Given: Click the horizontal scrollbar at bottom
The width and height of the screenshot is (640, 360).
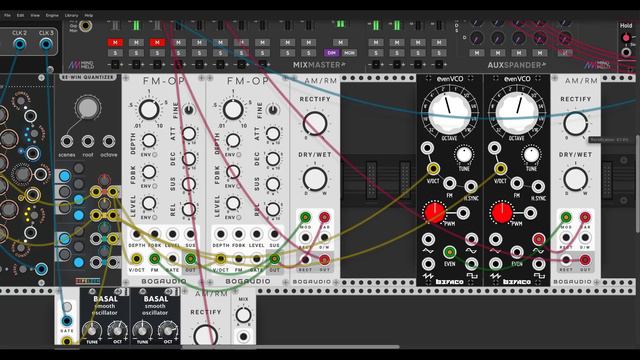Looking at the screenshot, I should 290,347.
